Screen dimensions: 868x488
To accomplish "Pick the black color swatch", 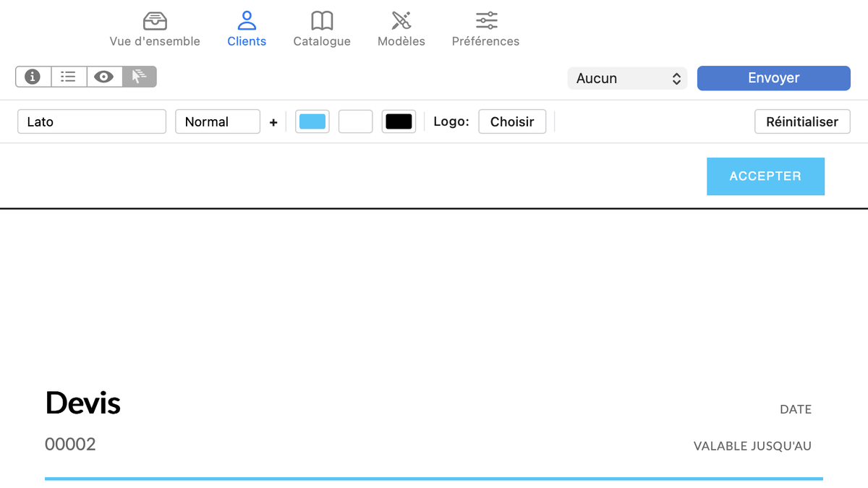I will (399, 121).
